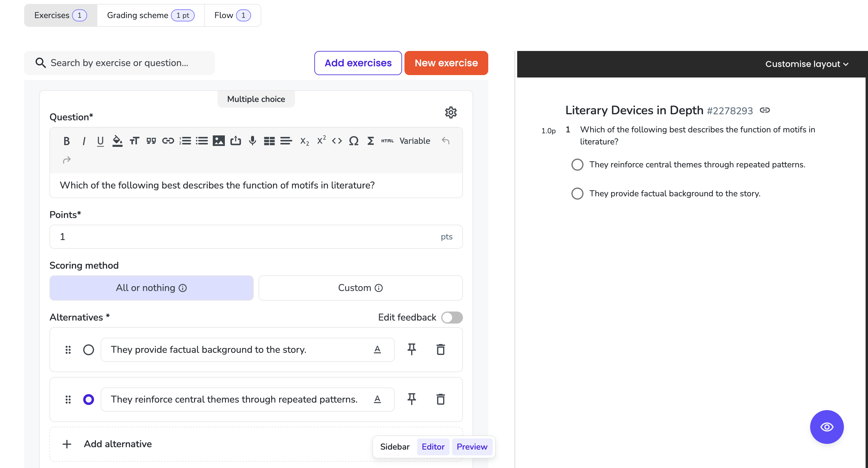Screen dimensions: 868x468
Task: Click the exercise search field
Action: click(x=120, y=63)
